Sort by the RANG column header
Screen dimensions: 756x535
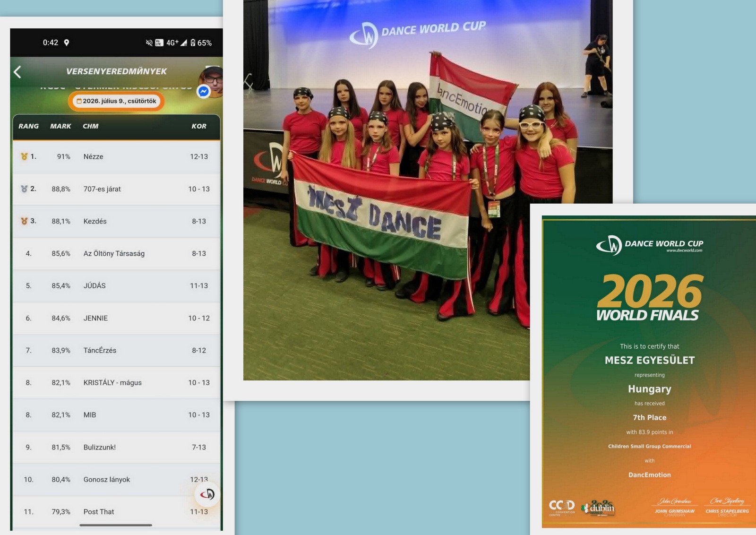29,126
